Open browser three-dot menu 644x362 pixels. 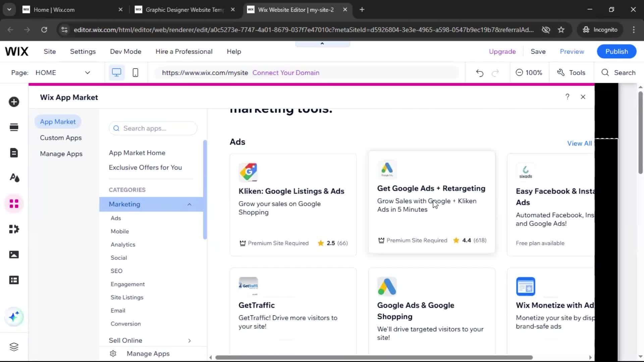tap(634, 30)
